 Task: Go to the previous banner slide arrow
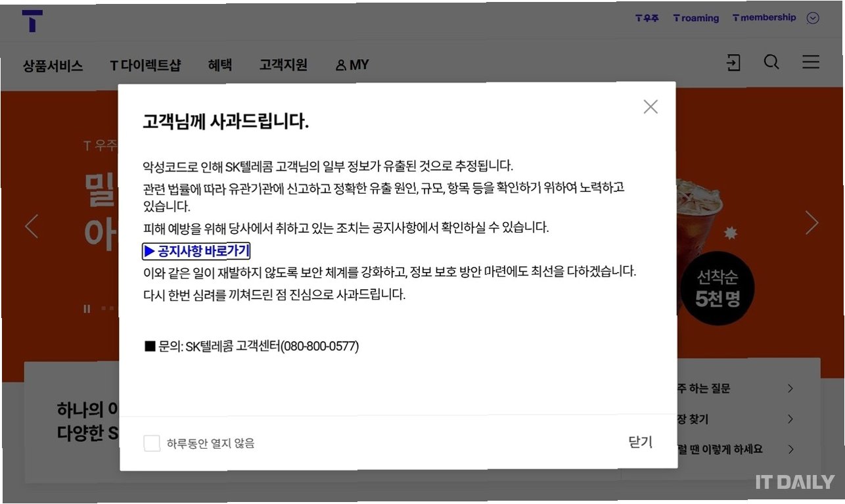tap(31, 225)
